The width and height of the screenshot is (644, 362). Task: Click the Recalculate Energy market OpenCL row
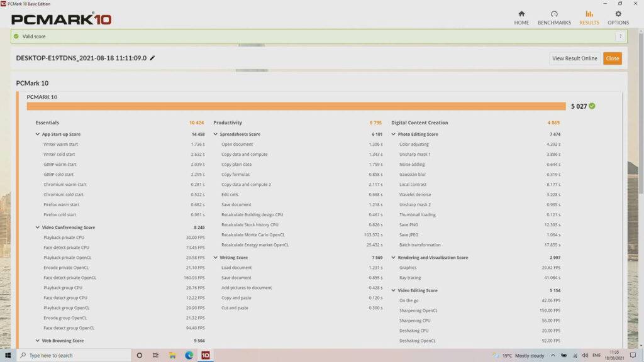301,245
